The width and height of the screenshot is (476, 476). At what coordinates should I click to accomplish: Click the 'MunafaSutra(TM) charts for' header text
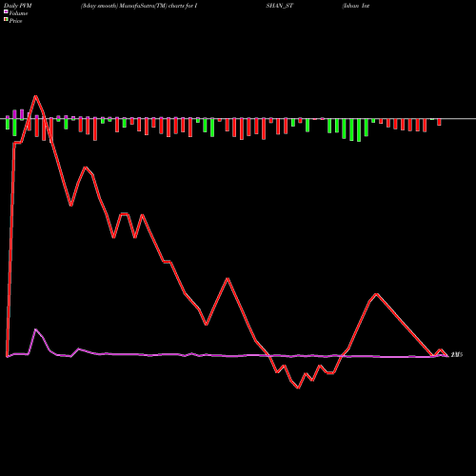(x=156, y=6)
